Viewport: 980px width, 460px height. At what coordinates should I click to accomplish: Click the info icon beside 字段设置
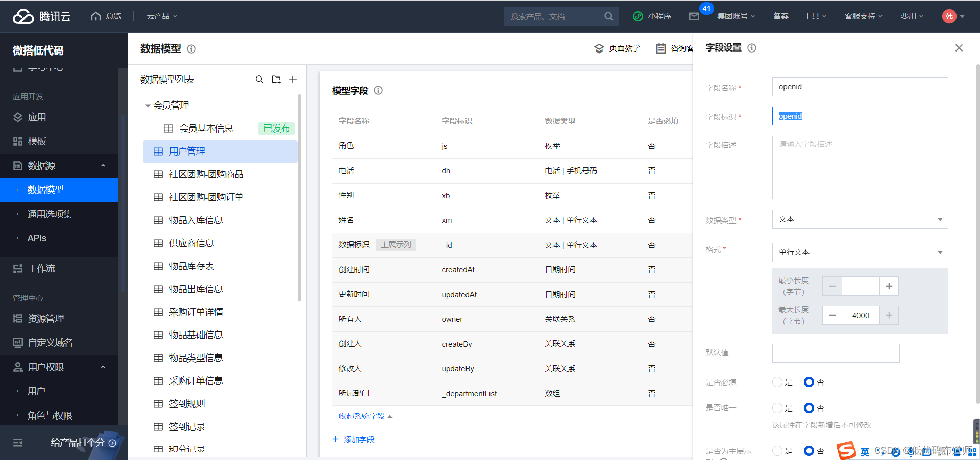tap(751, 48)
